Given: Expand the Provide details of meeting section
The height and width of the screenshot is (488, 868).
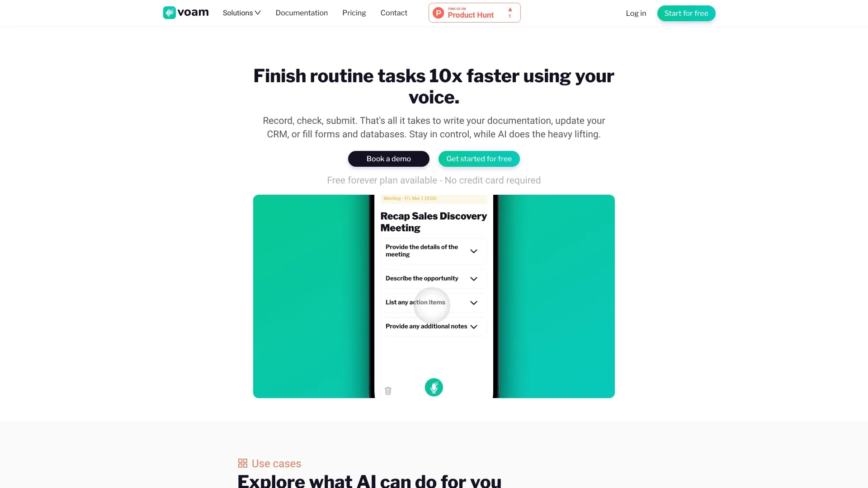Looking at the screenshot, I should [474, 251].
